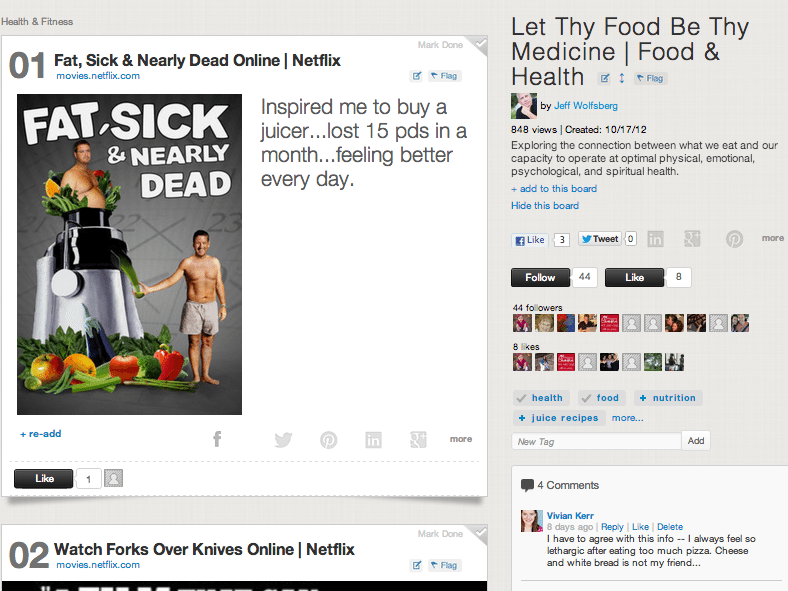The height and width of the screenshot is (591, 788).
Task: Edit the board title with pencil icon
Action: pos(605,78)
